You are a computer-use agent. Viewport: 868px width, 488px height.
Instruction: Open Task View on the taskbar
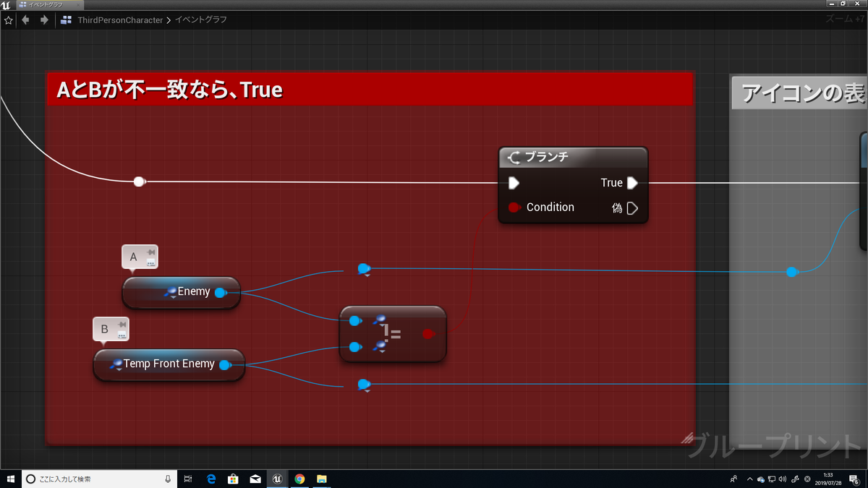pyautogui.click(x=188, y=479)
